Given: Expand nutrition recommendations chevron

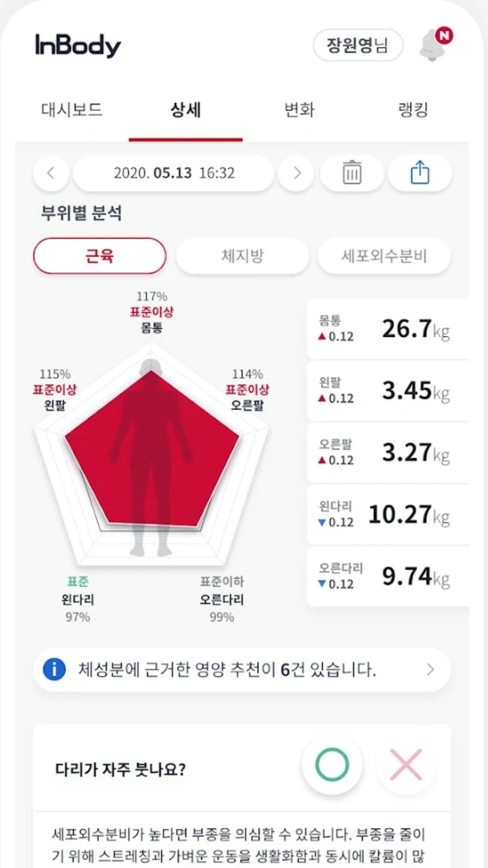Looking at the screenshot, I should 430,669.
